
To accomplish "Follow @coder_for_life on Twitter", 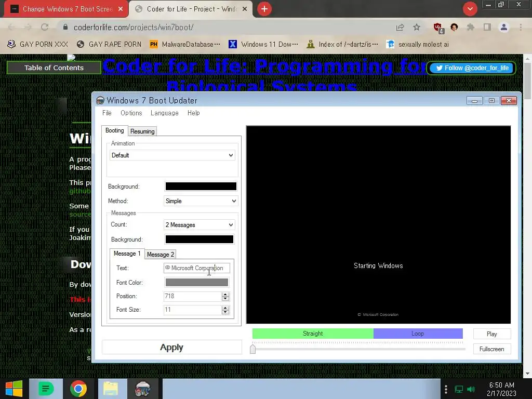I will click(x=473, y=68).
